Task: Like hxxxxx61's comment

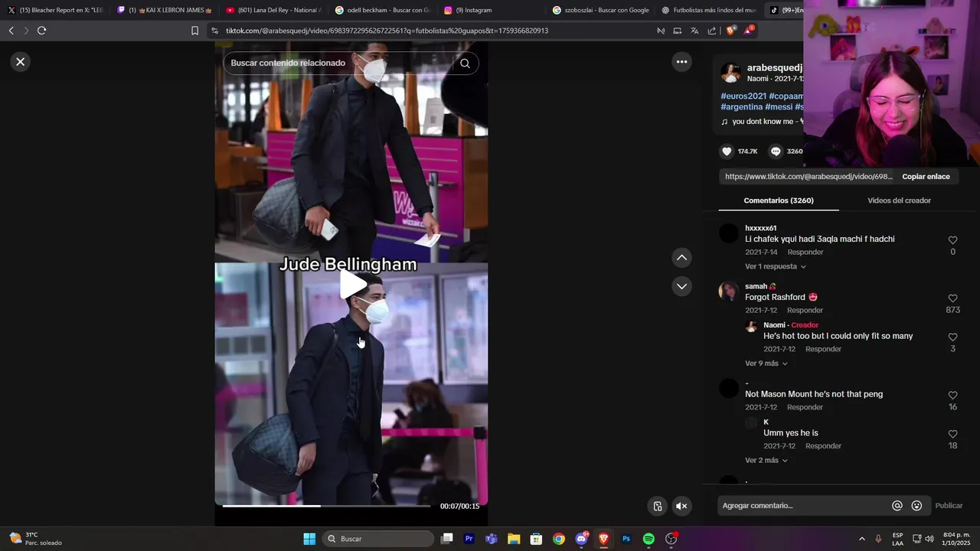Action: tap(952, 240)
